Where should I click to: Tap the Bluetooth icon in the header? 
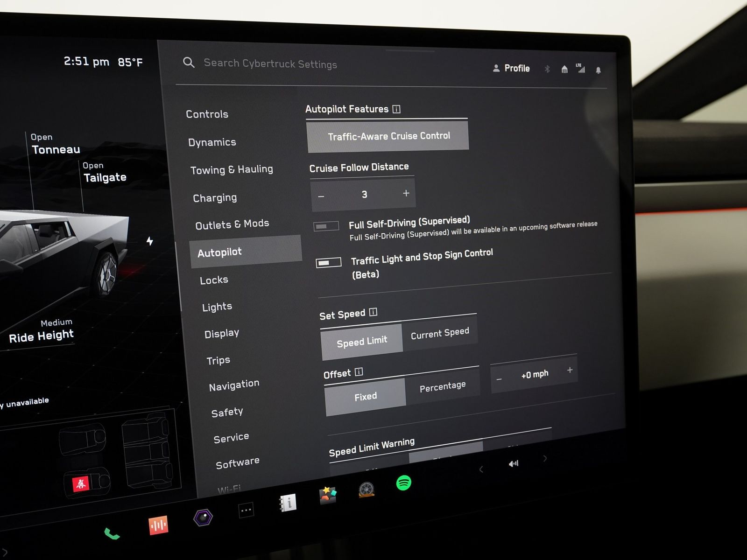point(547,69)
